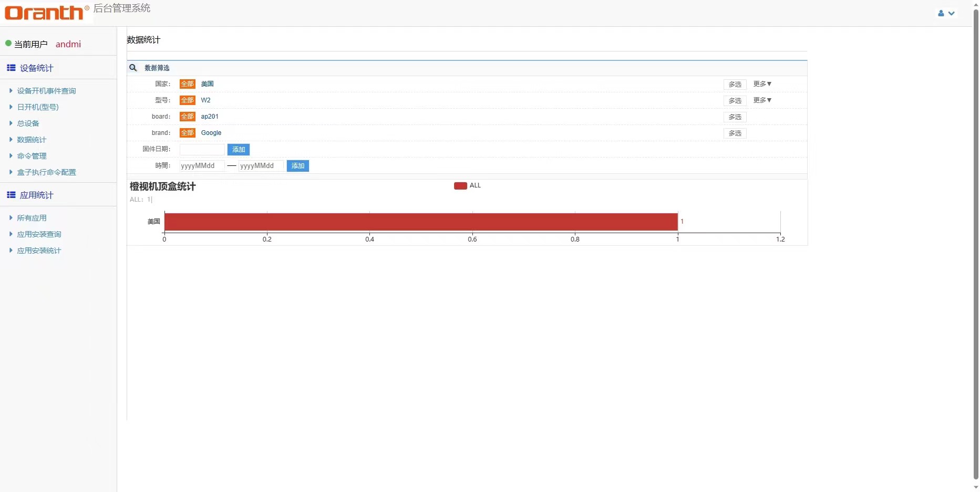Click 添加 button in the 時間 row
Viewport: 980px width, 492px height.
coord(298,166)
